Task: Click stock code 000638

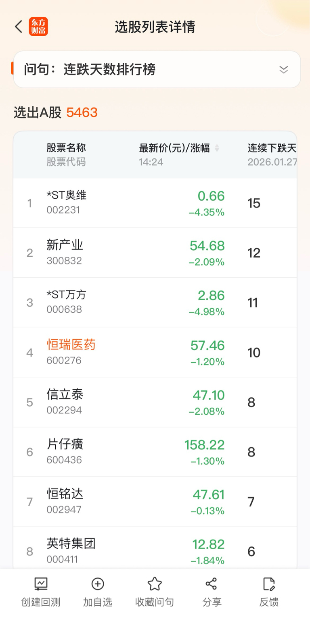Action: 64,309
